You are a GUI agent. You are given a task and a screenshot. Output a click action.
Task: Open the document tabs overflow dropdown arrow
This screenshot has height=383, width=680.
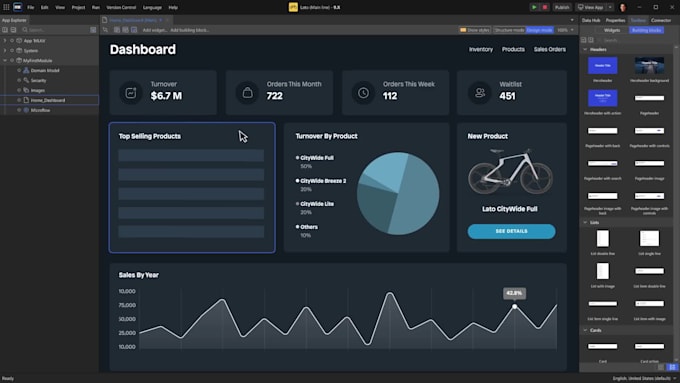[572, 20]
